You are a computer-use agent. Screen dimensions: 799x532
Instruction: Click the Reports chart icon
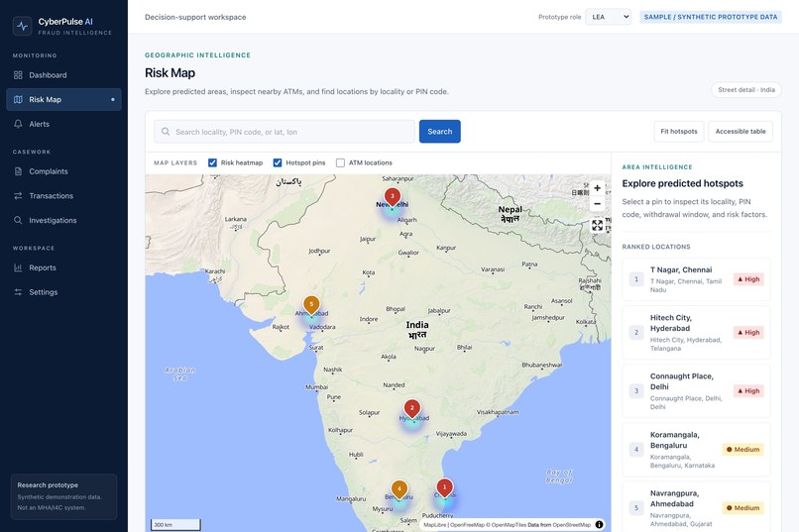click(19, 267)
